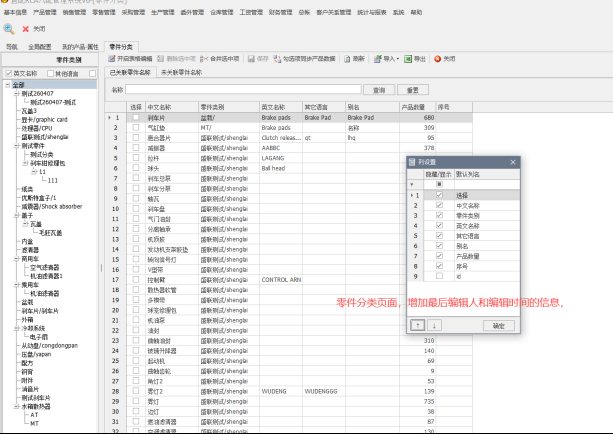Select tree item AT under 水箱散热器

point(34,415)
